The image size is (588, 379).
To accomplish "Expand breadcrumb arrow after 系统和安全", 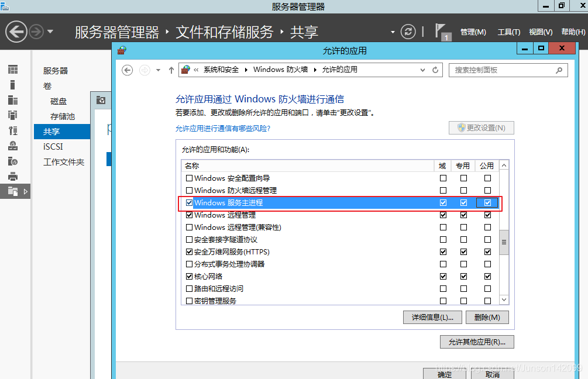I will click(x=246, y=70).
